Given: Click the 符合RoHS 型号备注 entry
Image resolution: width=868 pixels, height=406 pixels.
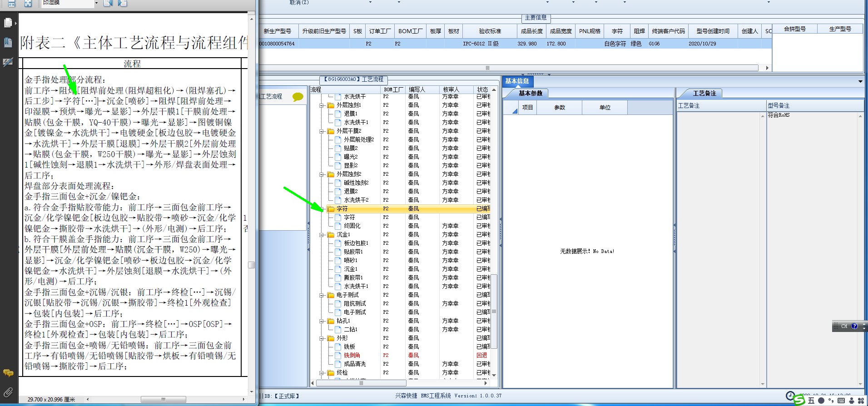Looking at the screenshot, I should [x=779, y=115].
